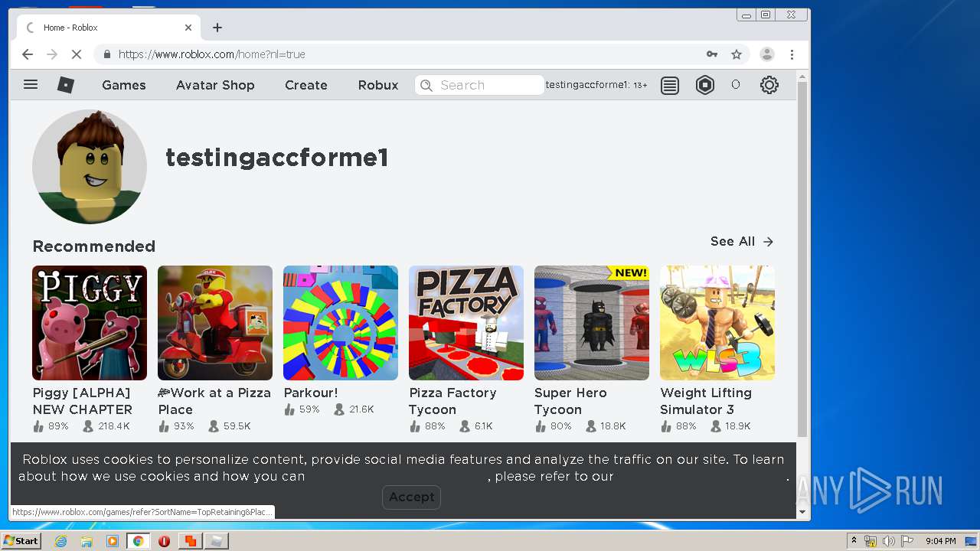Click the Roblox search field
The image size is (980, 551).
(x=479, y=85)
